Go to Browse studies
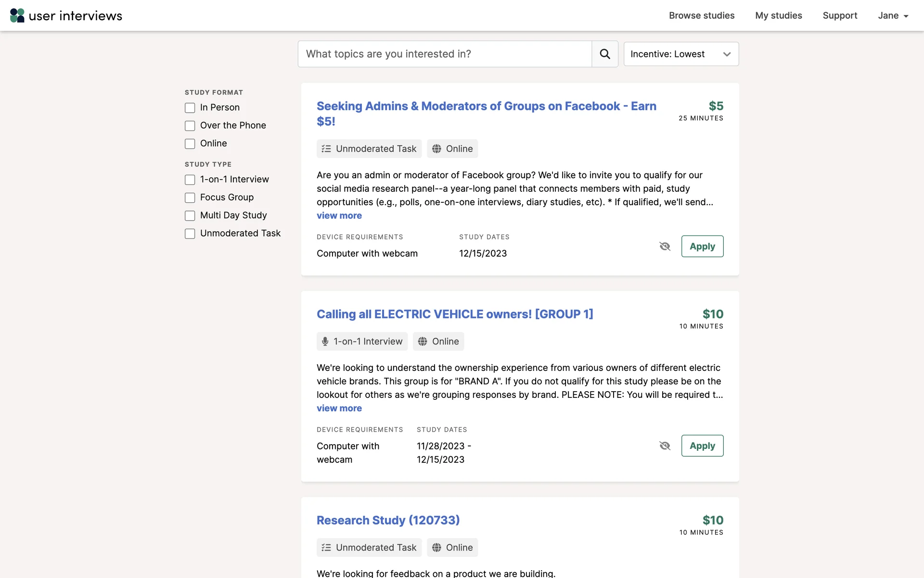Screen dimensions: 924x578 tap(701, 15)
